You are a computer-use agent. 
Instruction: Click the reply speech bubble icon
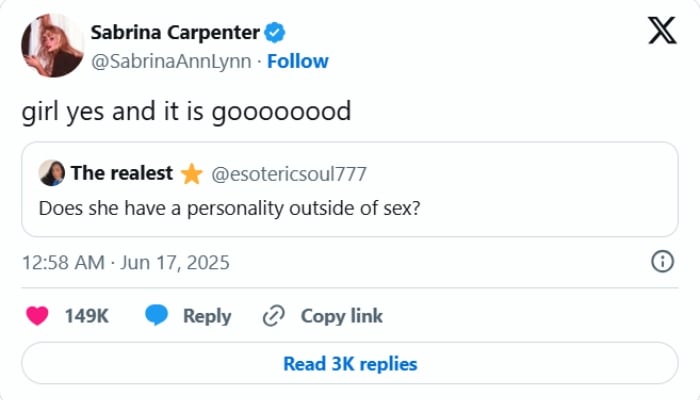click(x=155, y=316)
